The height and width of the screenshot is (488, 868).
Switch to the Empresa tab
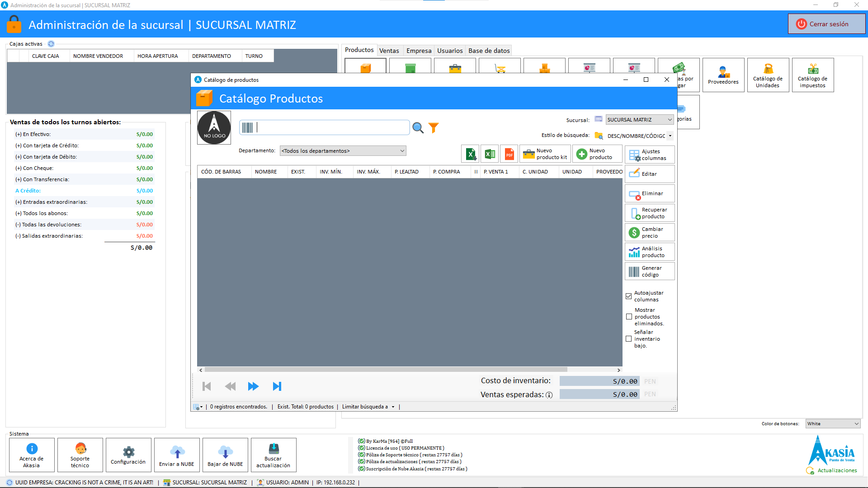[419, 51]
